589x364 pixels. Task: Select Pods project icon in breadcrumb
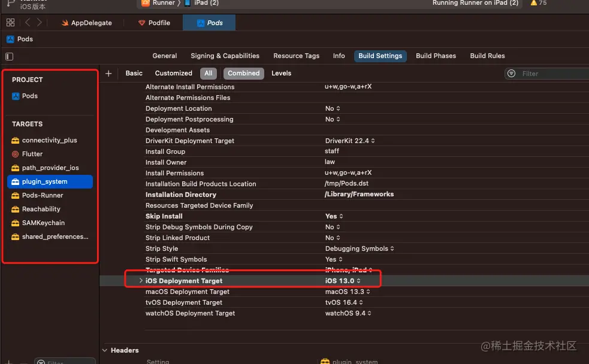pyautogui.click(x=11, y=39)
